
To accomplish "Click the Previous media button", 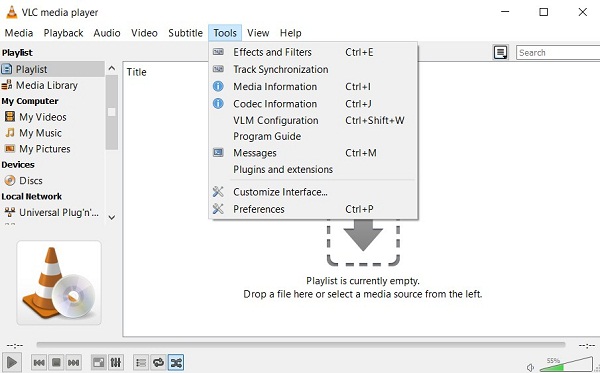I will (x=39, y=362).
